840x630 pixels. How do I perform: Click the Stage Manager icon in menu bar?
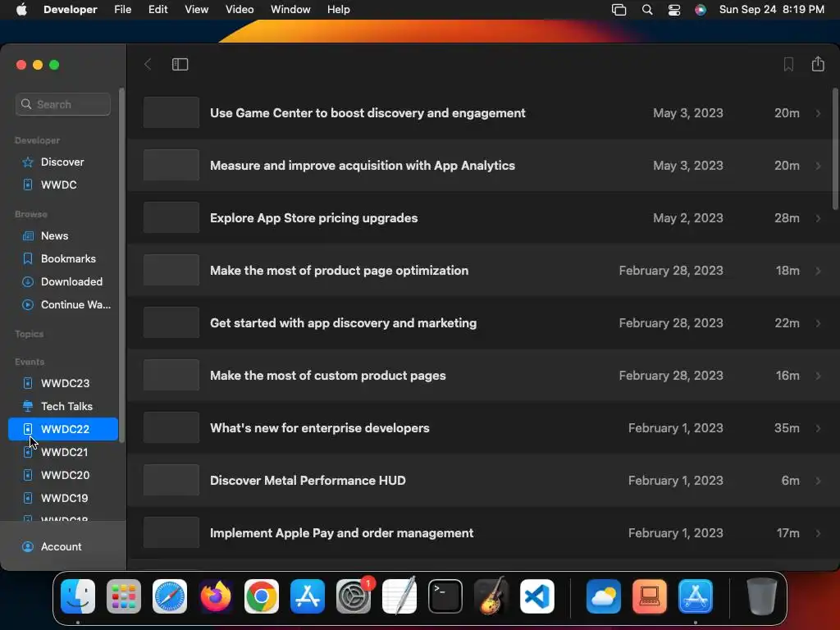pyautogui.click(x=619, y=10)
